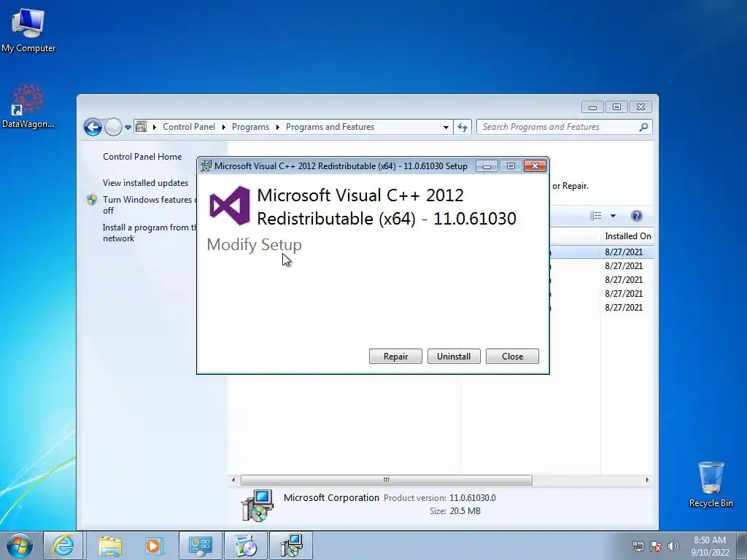This screenshot has width=747, height=560.
Task: Click Install a program from the network
Action: 150,233
